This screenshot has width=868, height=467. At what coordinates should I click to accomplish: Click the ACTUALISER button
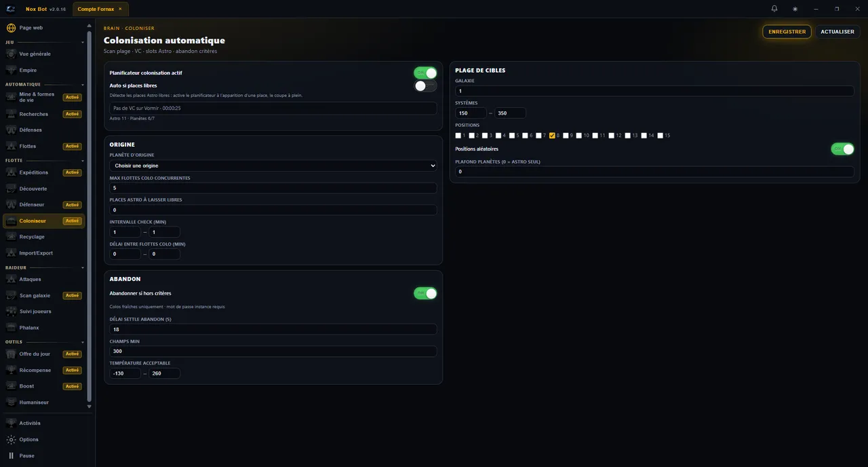coord(837,32)
